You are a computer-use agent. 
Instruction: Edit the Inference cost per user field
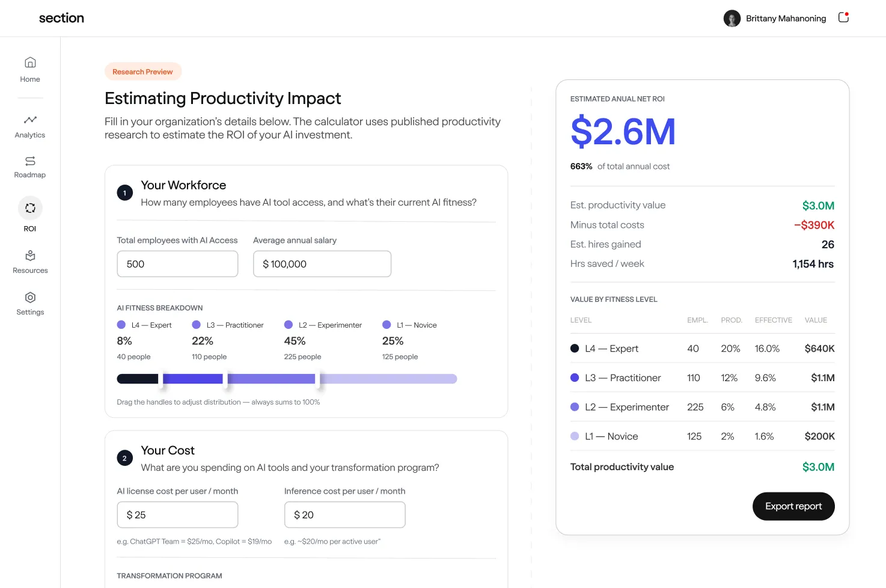[x=344, y=515]
